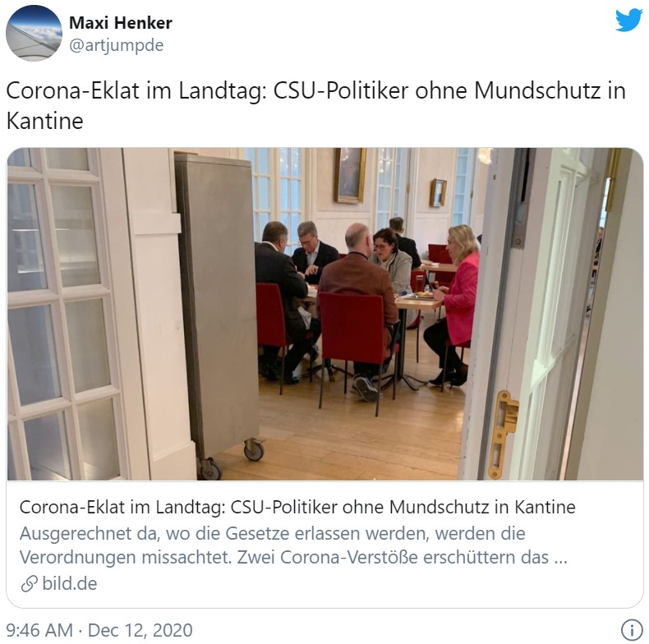Click the brass door latch in photo

[503, 434]
